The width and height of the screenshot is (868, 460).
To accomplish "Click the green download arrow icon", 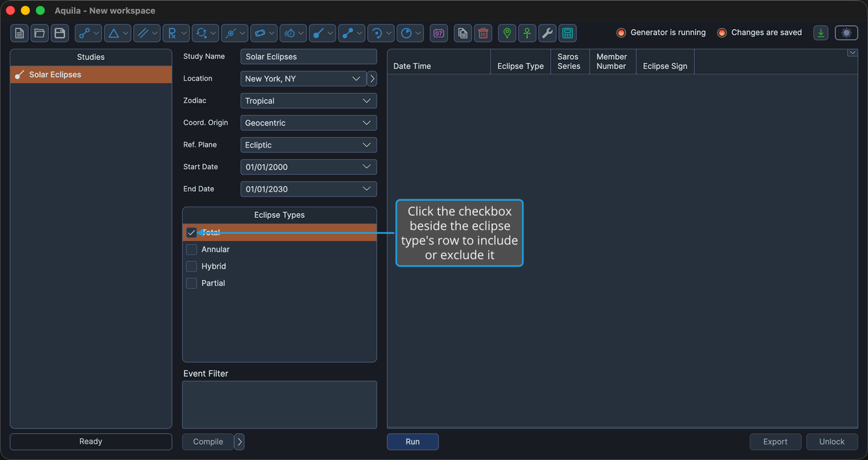I will [821, 33].
